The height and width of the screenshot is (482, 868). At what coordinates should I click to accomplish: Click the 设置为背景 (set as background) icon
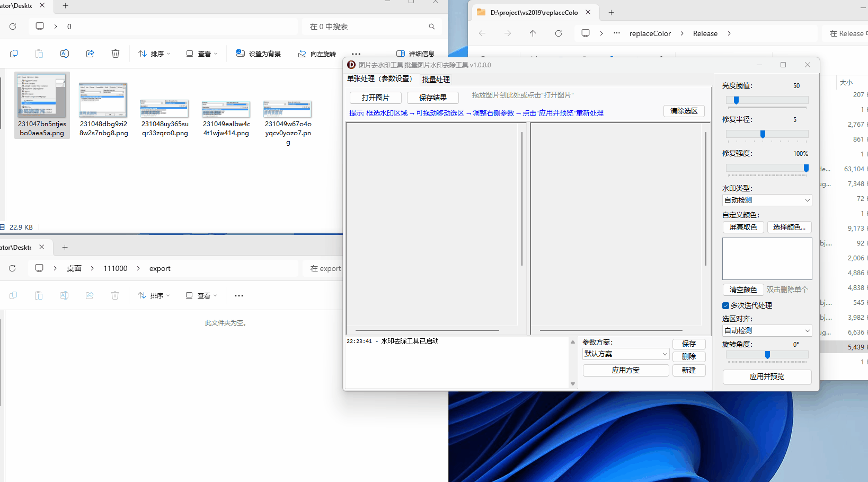click(240, 54)
